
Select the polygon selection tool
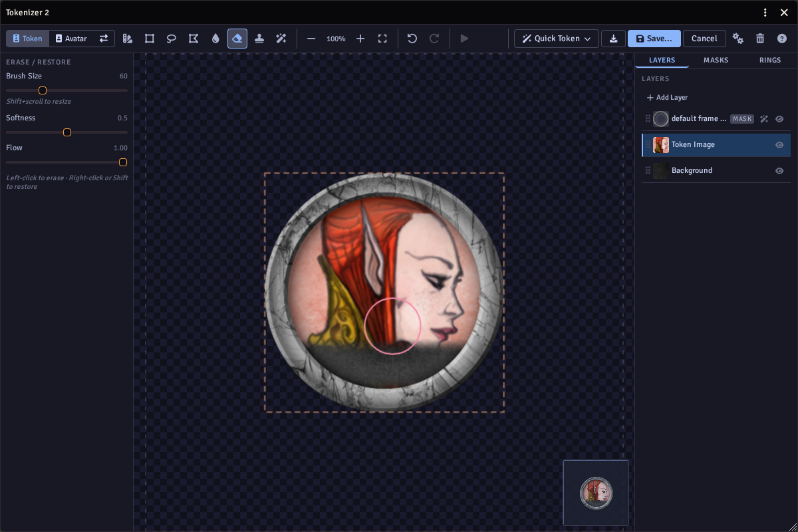pyautogui.click(x=194, y=39)
